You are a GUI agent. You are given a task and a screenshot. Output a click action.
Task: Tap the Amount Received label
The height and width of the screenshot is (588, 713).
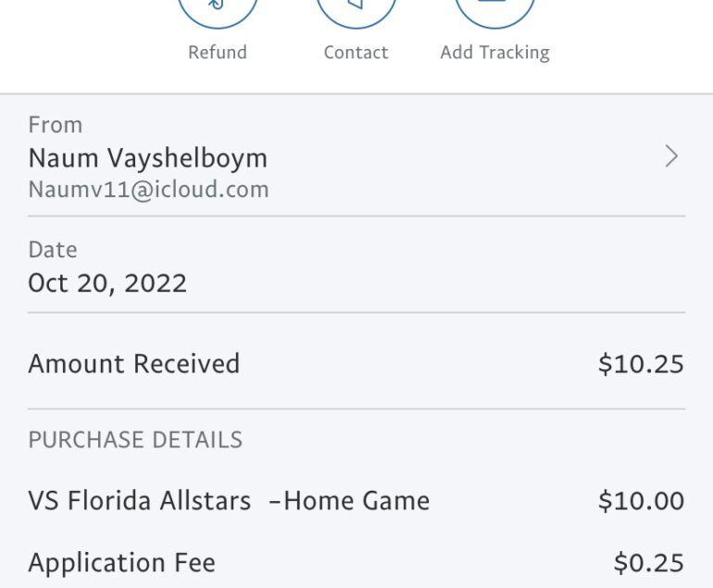click(x=133, y=364)
